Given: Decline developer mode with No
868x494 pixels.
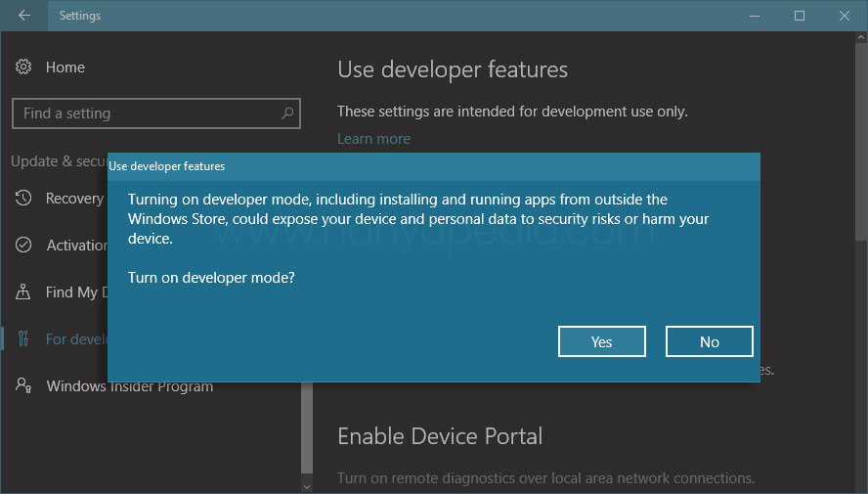Looking at the screenshot, I should [709, 341].
